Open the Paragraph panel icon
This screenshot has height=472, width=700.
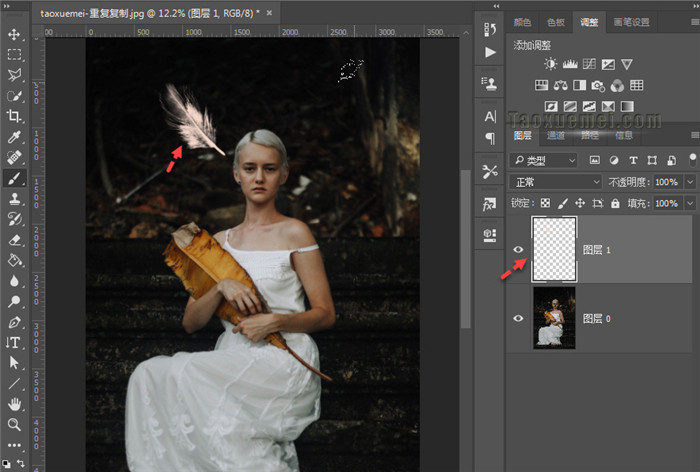click(490, 138)
